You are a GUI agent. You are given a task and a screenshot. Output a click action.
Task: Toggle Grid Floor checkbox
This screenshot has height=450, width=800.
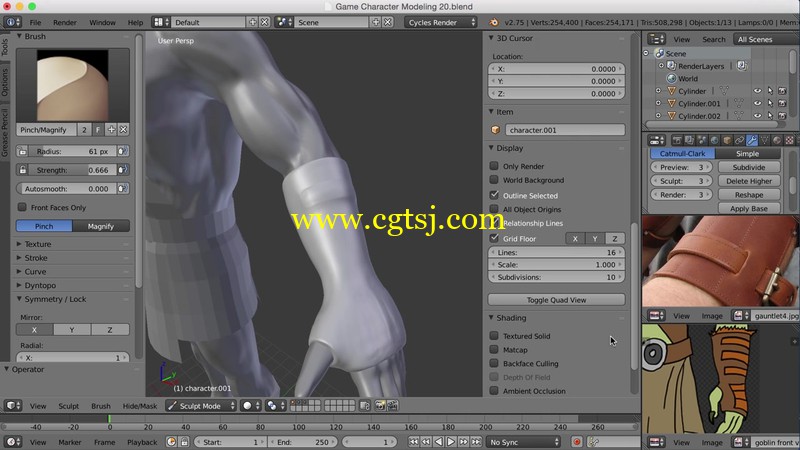point(494,238)
